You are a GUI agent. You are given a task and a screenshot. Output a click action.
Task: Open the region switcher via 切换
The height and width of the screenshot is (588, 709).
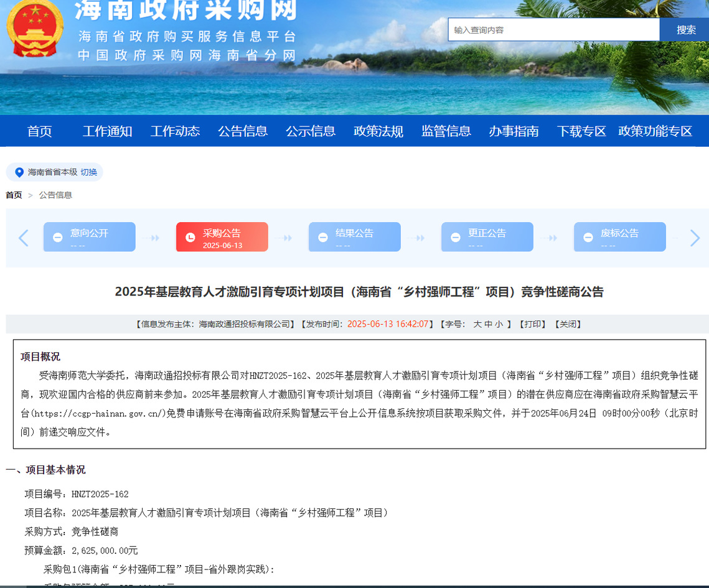pos(88,173)
